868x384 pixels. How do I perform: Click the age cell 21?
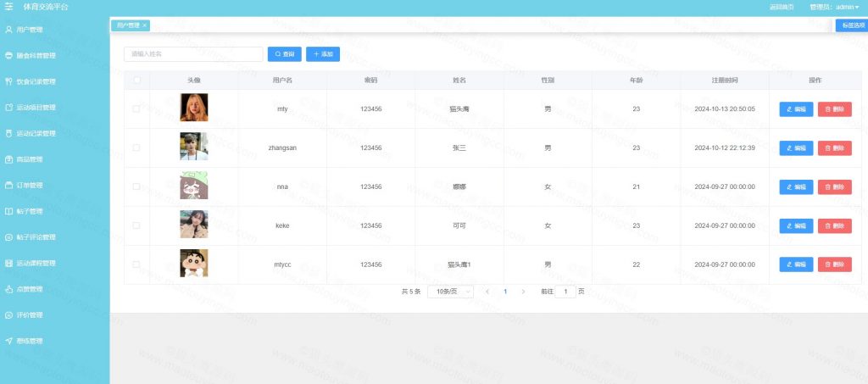636,187
